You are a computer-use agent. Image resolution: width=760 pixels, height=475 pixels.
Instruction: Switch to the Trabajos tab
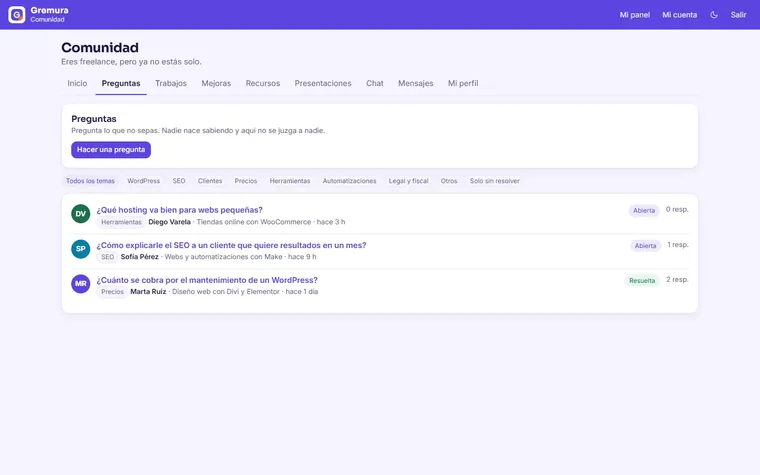tap(171, 83)
